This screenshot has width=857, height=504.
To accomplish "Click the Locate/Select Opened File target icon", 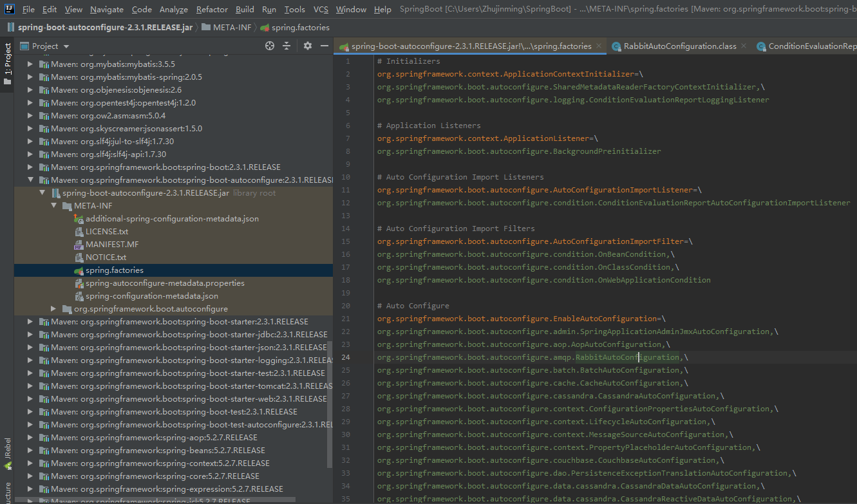I will [x=270, y=46].
